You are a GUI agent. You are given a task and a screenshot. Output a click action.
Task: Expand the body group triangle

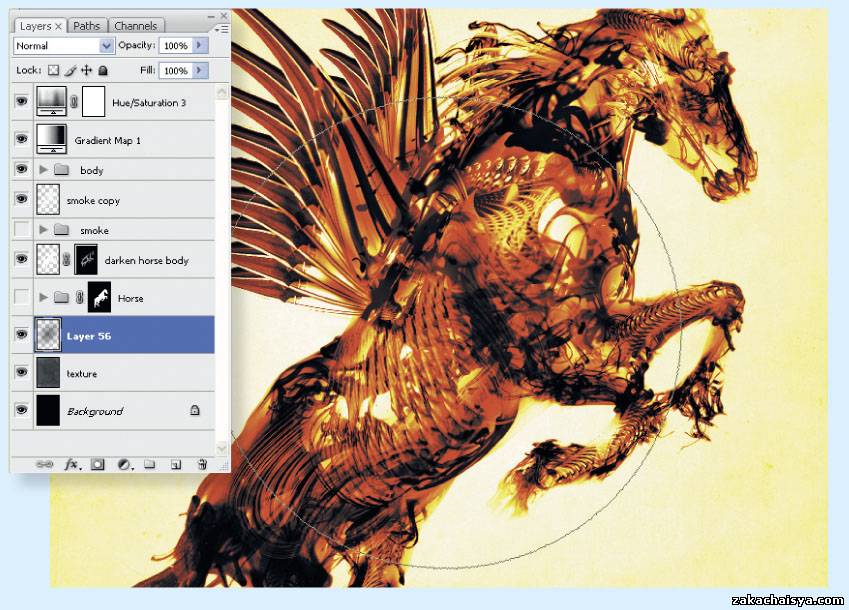pos(43,170)
